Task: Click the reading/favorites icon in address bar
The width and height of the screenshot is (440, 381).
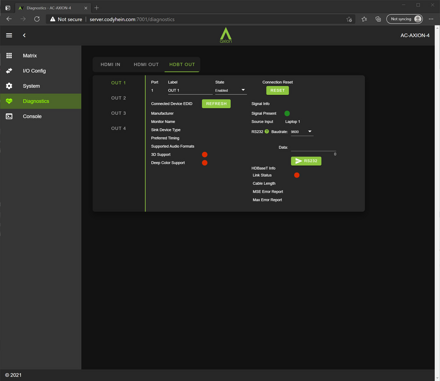Action: pos(349,19)
